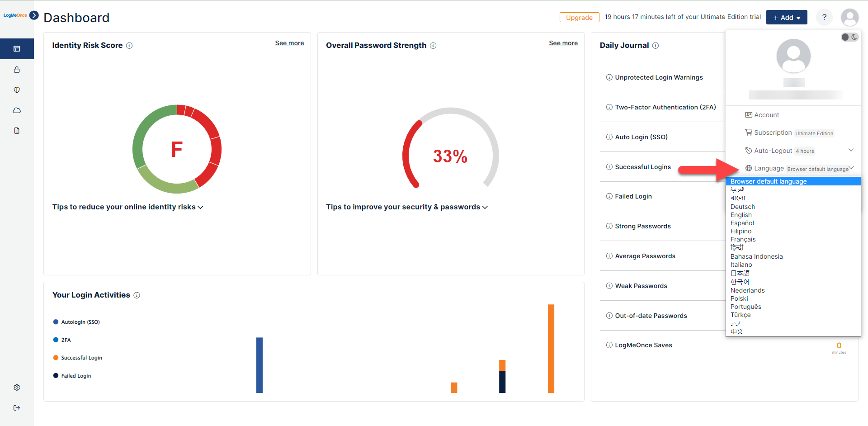Open the Dashboard sidebar icon
The image size is (868, 426).
click(17, 49)
